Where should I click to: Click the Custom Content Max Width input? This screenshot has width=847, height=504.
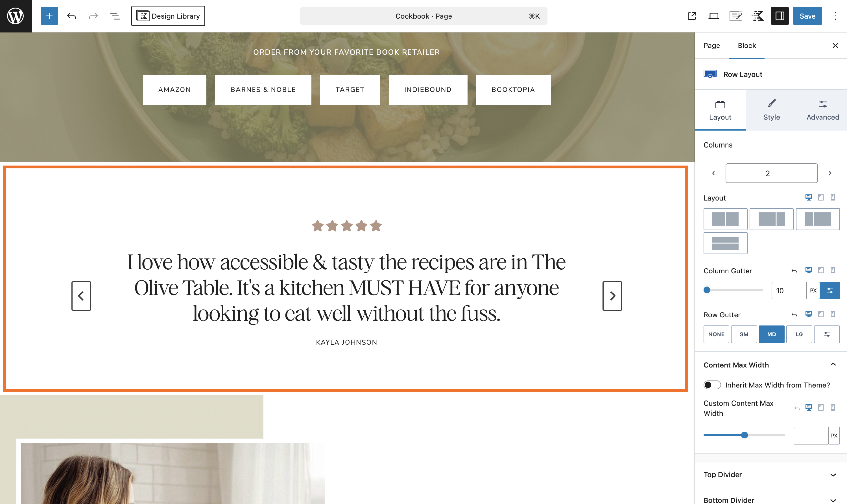tap(811, 435)
